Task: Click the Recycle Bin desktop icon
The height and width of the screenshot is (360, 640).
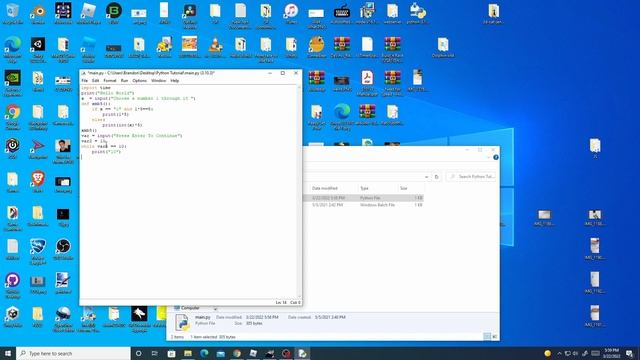Action: click(x=13, y=13)
